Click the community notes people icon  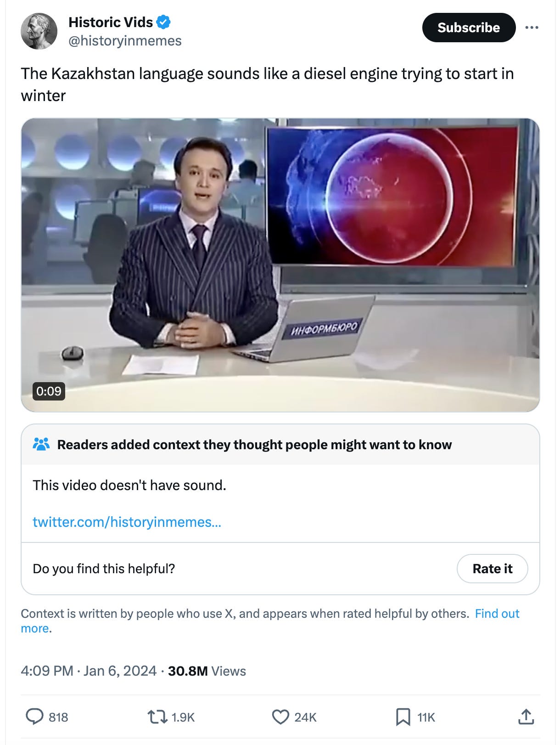[x=41, y=444]
